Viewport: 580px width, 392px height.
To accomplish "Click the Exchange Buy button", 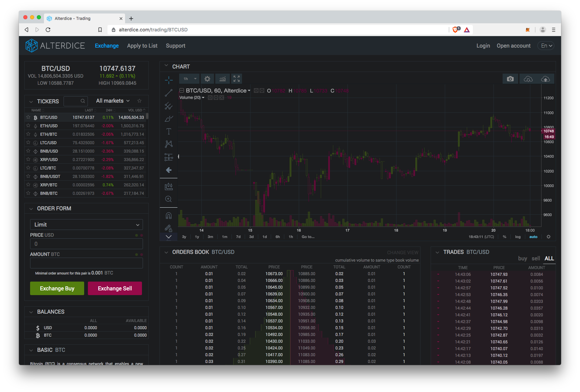I will (57, 288).
